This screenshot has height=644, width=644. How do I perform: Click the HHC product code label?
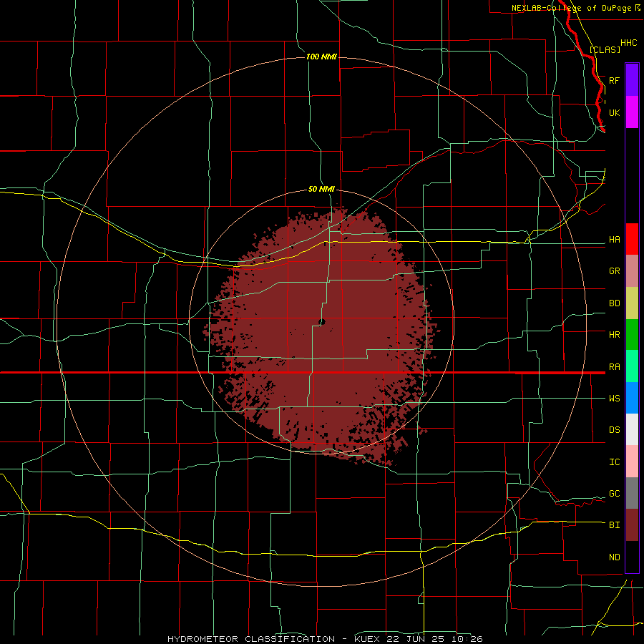(x=628, y=43)
